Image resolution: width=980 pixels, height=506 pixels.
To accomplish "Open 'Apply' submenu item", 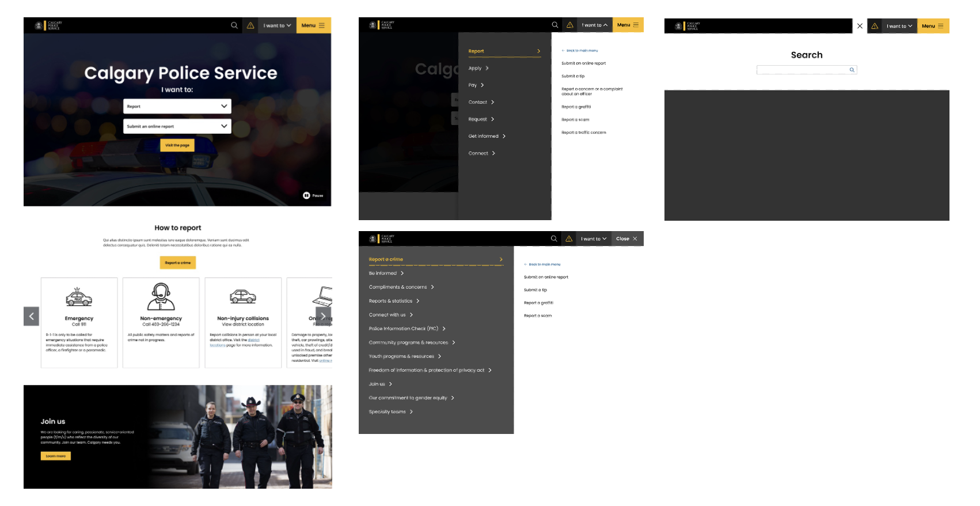I will [478, 68].
